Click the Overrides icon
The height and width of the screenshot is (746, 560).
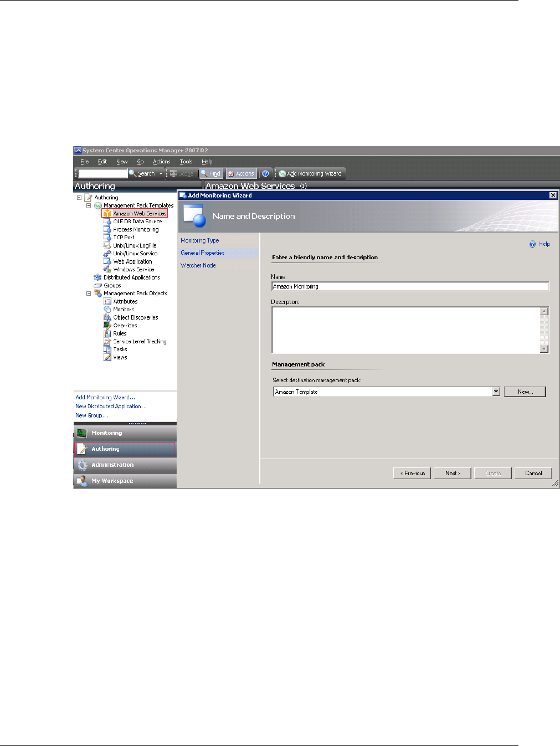tap(107, 326)
